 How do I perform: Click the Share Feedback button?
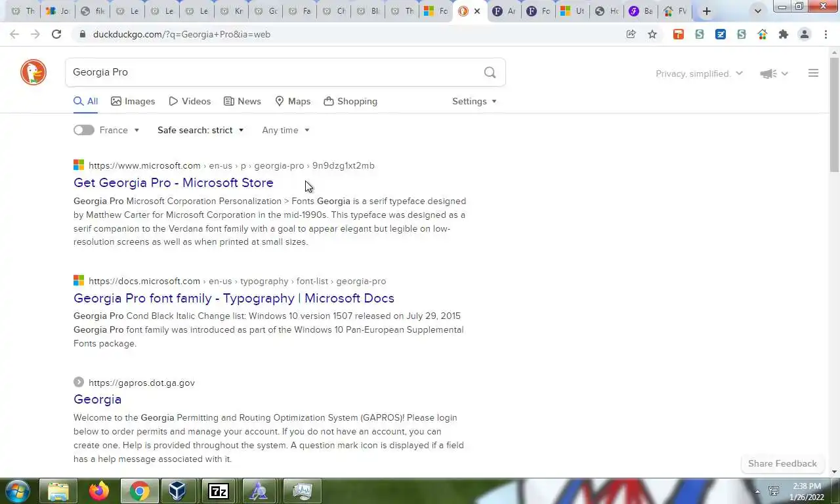click(782, 463)
